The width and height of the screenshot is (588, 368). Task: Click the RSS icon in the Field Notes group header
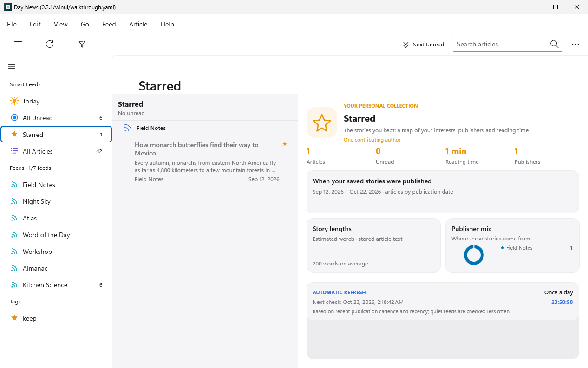(x=128, y=128)
